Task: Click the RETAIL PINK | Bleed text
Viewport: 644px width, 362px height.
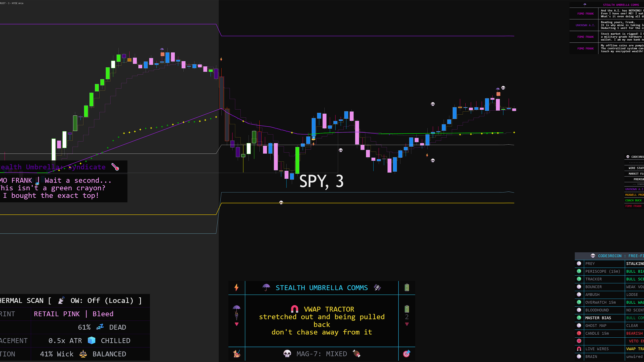Action: point(74,314)
